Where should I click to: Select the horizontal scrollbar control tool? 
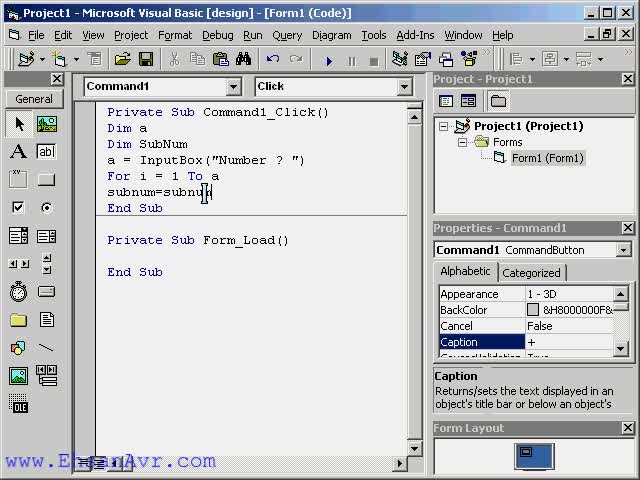[x=19, y=264]
